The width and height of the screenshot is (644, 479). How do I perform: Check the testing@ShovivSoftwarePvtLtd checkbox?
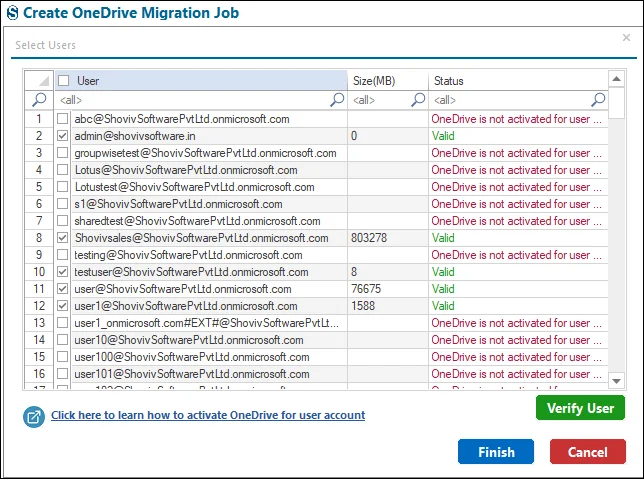(x=62, y=255)
